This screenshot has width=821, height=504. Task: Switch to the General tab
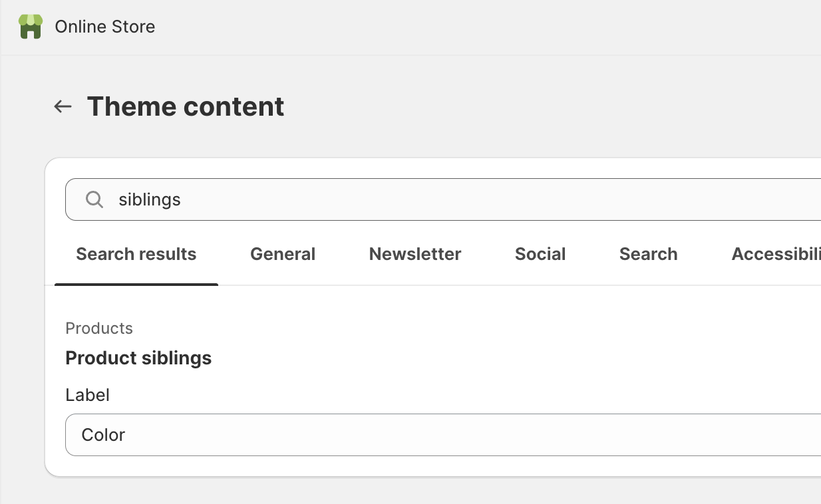click(x=283, y=254)
